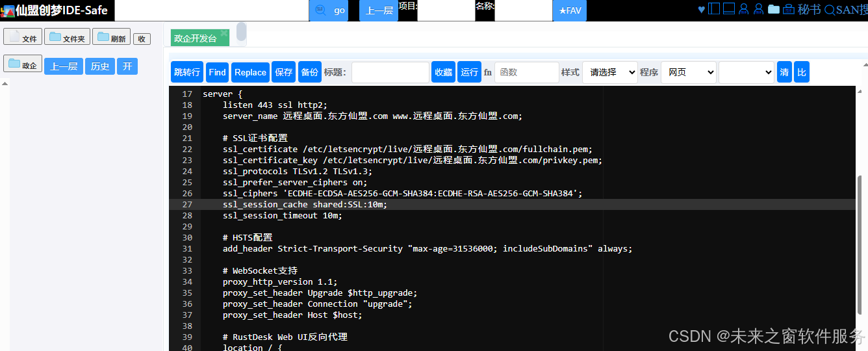
Task: Open the folder icon in top bar
Action: point(773,9)
